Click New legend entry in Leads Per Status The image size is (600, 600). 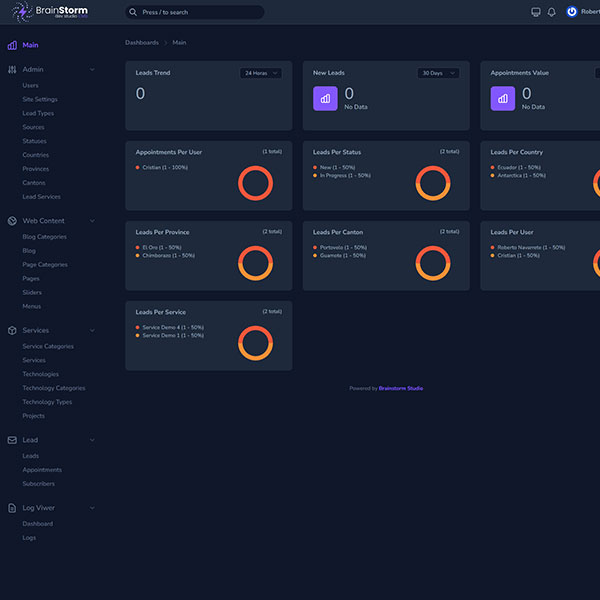tap(334, 168)
